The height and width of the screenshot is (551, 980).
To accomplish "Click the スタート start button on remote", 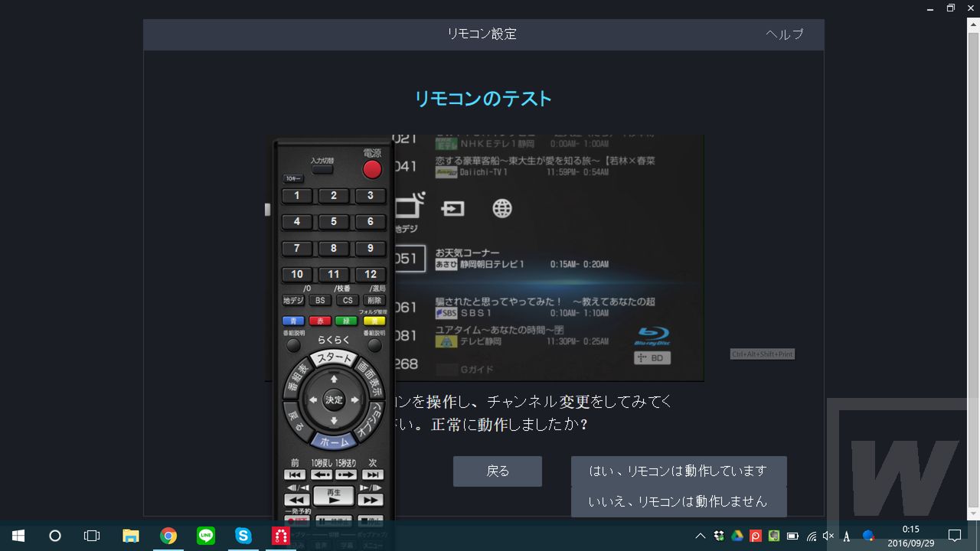I will click(335, 358).
